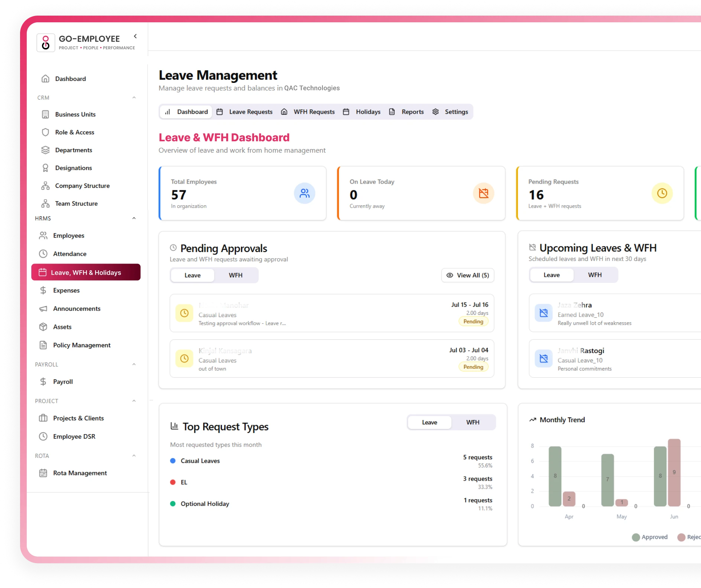
Task: Click Pending badge on Jul 15 - Jul 16 request
Action: pyautogui.click(x=473, y=322)
